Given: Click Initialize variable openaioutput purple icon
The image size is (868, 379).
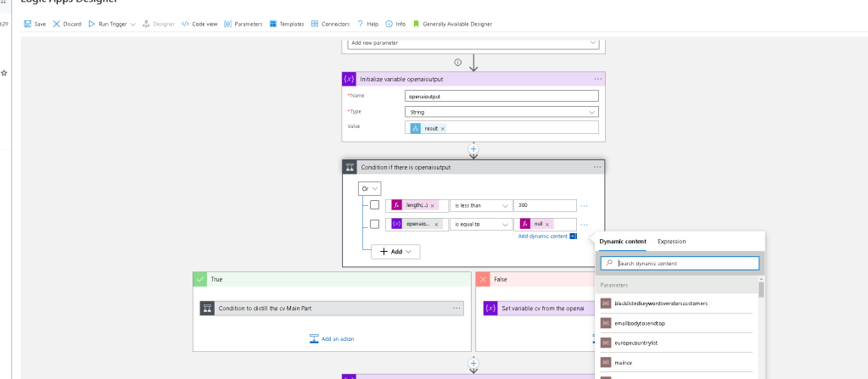Looking at the screenshot, I should (x=350, y=79).
